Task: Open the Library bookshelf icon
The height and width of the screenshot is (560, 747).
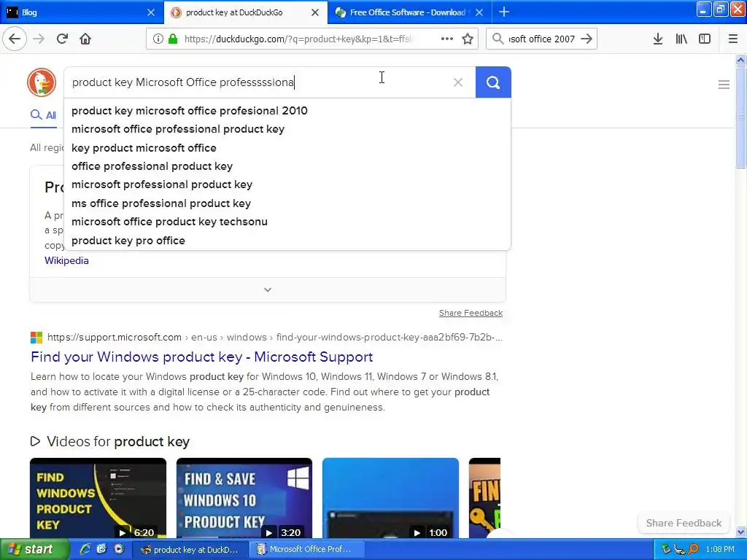Action: pyautogui.click(x=681, y=39)
